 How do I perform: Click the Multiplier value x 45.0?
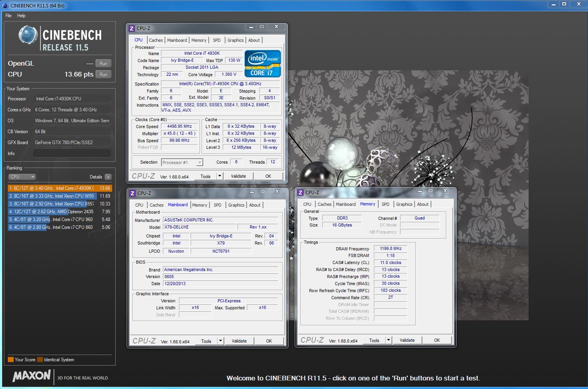coord(180,133)
